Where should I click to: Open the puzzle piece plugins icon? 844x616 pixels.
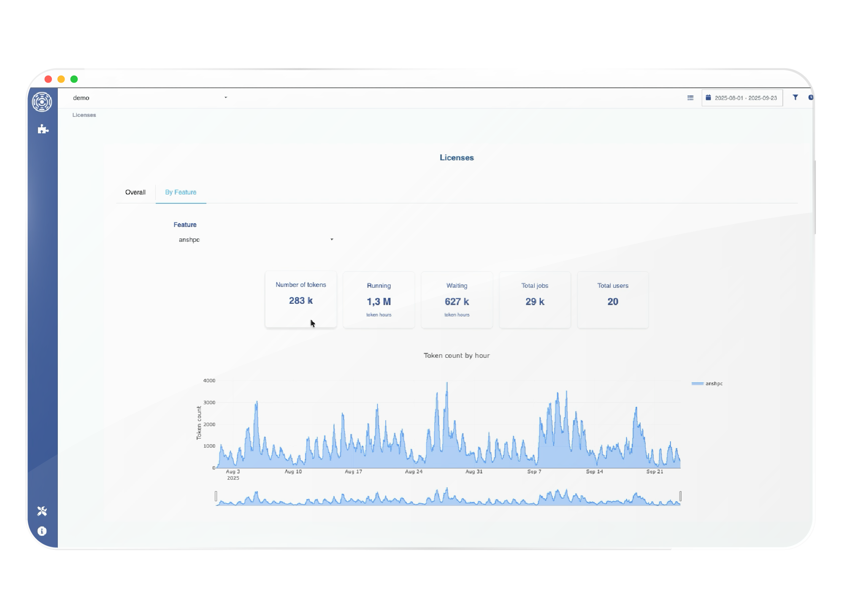[x=43, y=129]
